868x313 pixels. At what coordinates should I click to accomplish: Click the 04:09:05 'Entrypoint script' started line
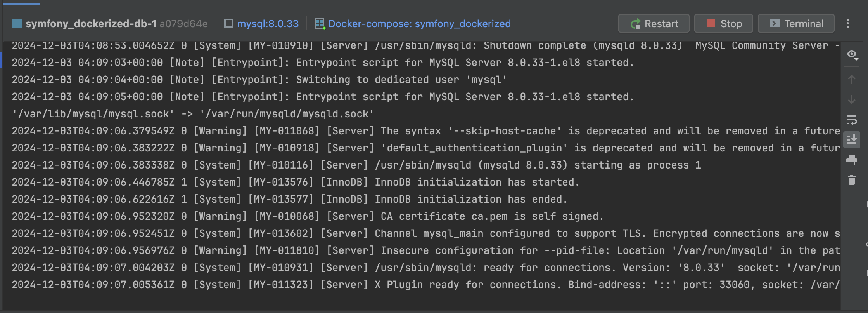click(x=323, y=97)
